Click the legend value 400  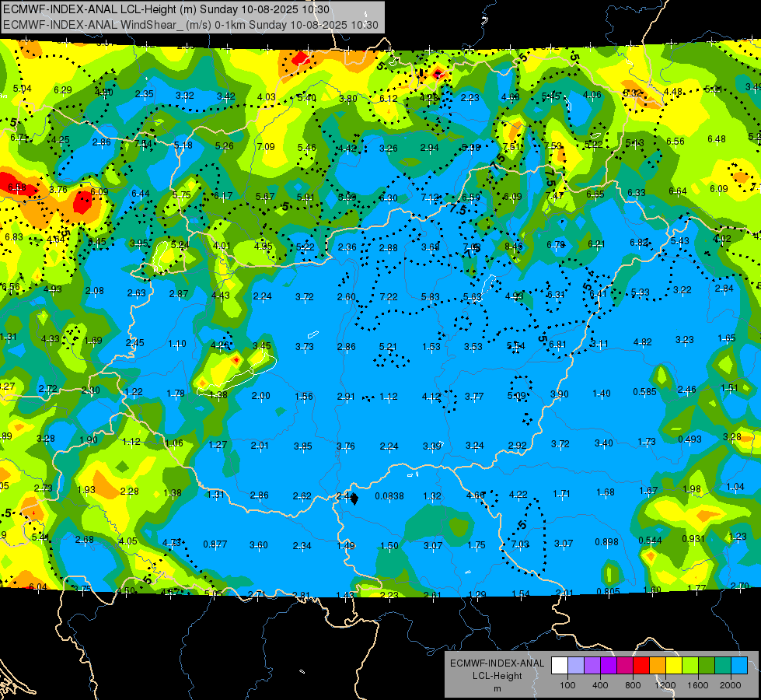600,685
